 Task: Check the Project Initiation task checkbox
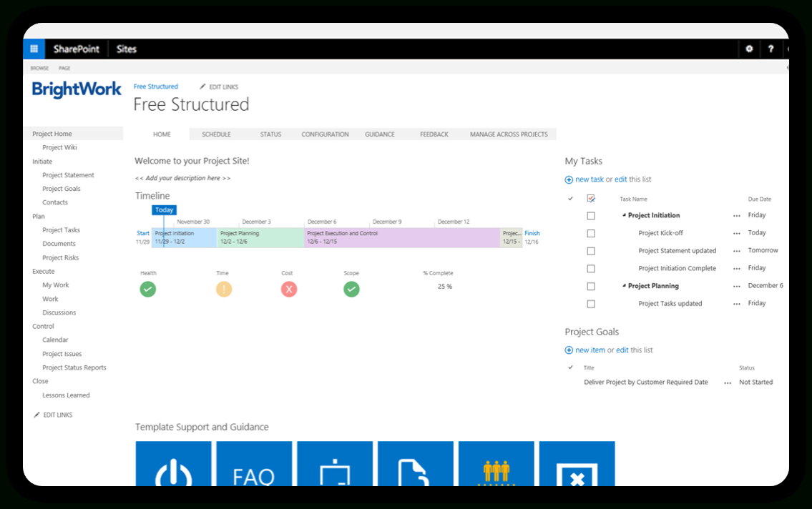(591, 216)
